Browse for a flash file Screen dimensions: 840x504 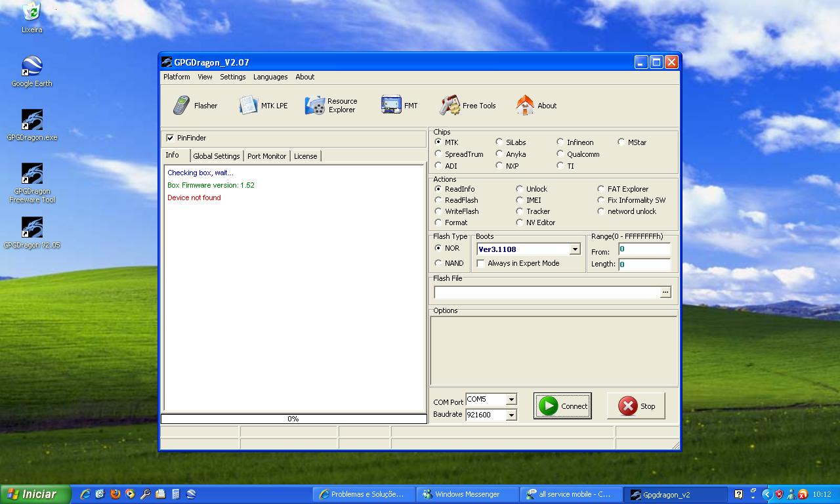(x=665, y=292)
